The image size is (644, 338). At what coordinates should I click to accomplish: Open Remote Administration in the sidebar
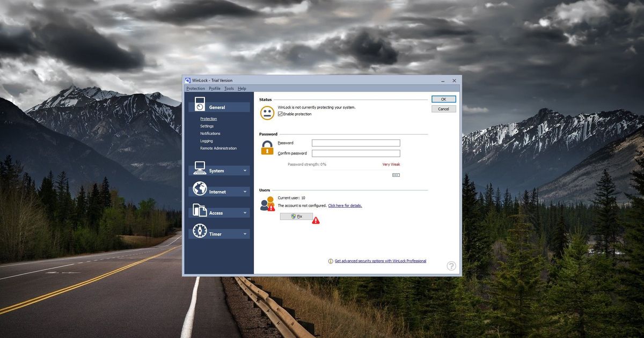(x=218, y=148)
